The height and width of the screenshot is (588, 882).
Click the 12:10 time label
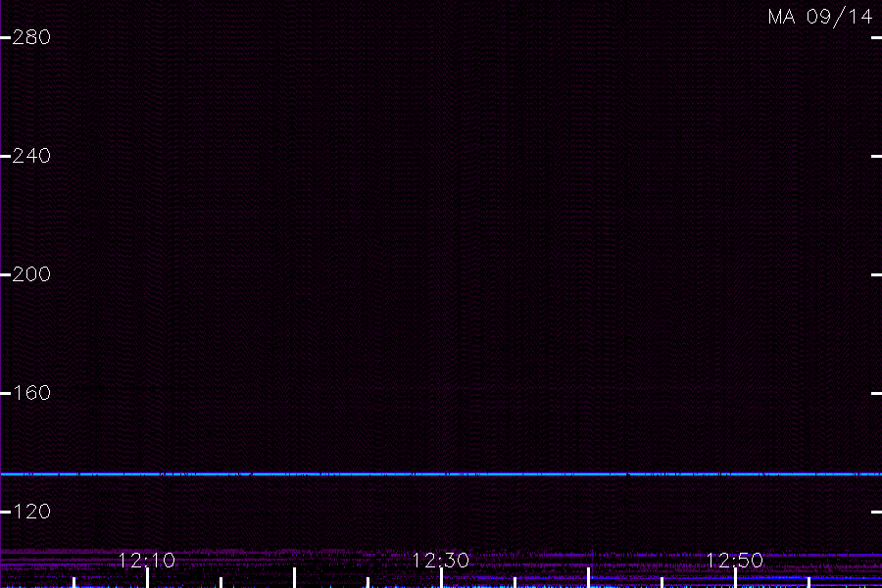point(147,561)
